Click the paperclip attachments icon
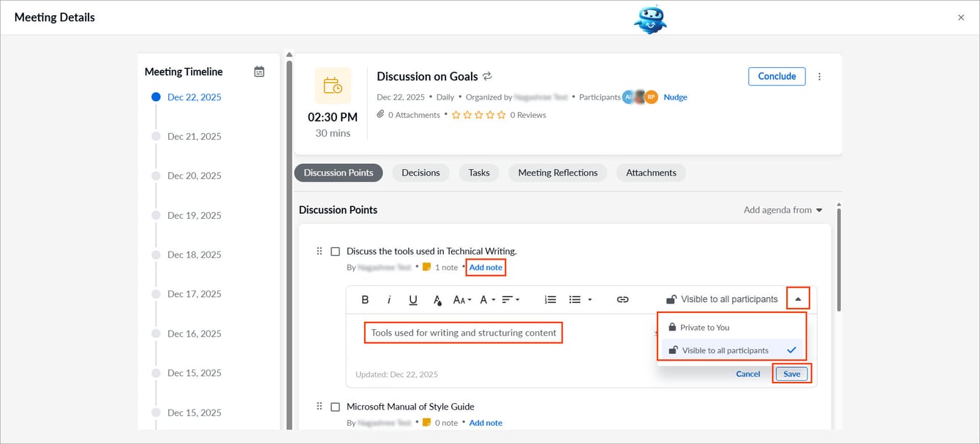Image resolution: width=980 pixels, height=444 pixels. pos(380,115)
